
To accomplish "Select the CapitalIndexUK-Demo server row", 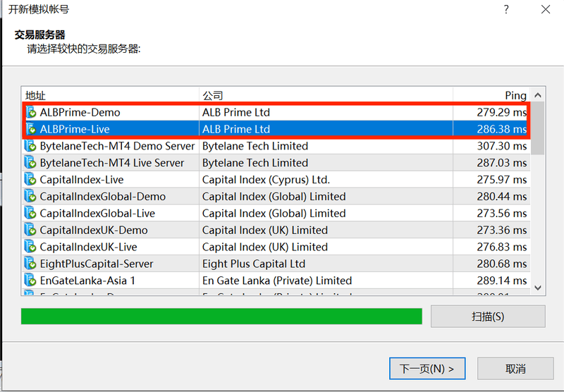I will (x=276, y=230).
